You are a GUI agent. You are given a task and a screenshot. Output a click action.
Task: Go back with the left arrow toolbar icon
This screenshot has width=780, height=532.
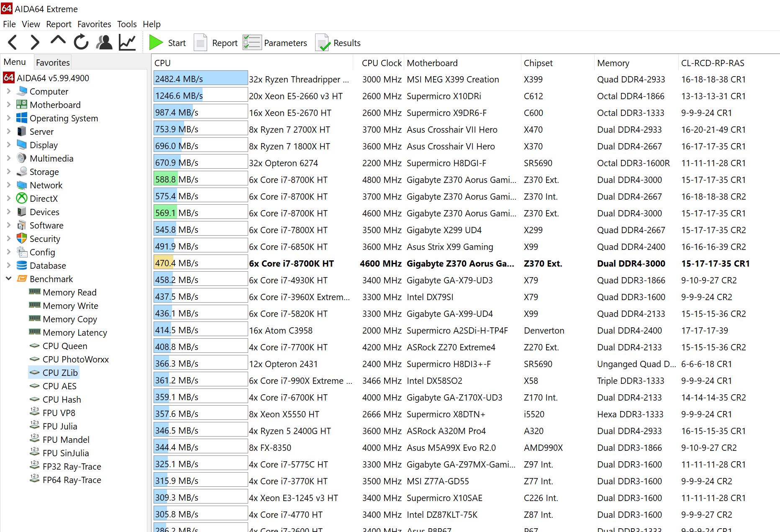(13, 43)
